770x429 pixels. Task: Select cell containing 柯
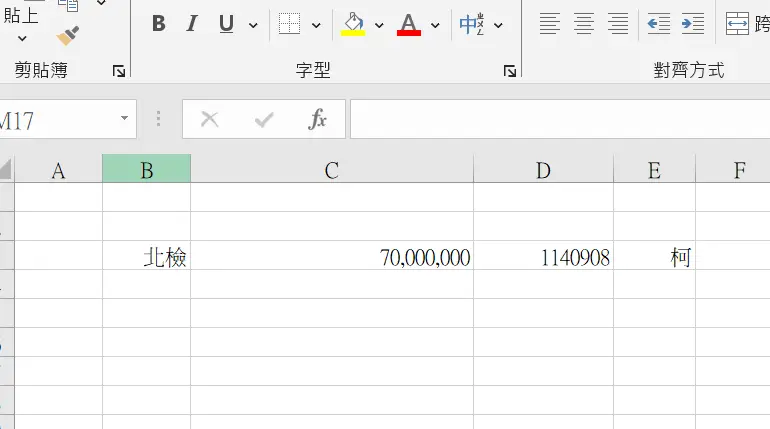click(655, 255)
